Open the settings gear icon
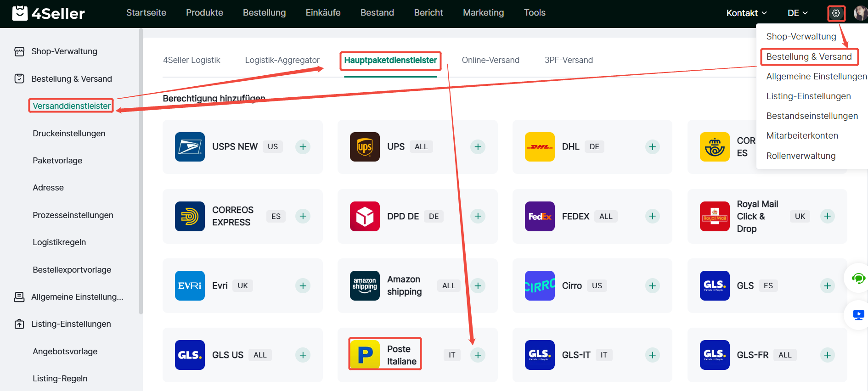Screen dimensions: 868x391 click(836, 13)
